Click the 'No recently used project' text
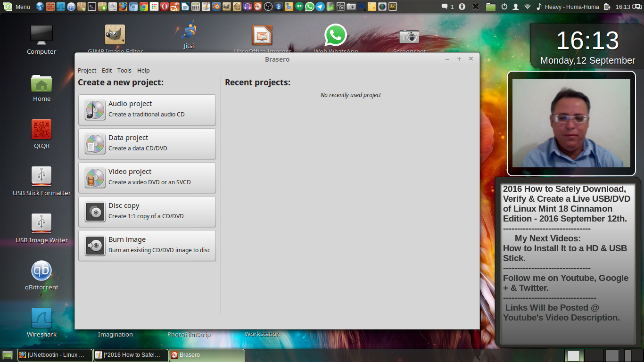Image resolution: width=644 pixels, height=362 pixels. tap(351, 95)
